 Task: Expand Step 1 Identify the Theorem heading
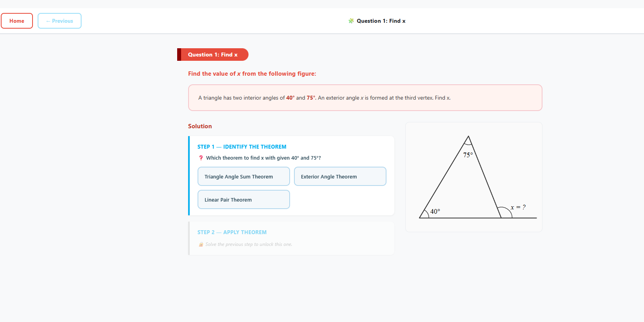click(x=242, y=147)
